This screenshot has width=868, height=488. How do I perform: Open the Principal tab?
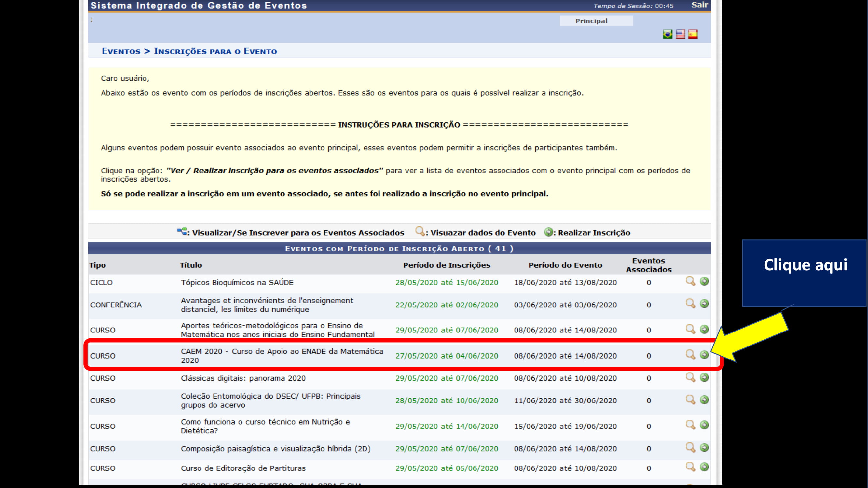[x=596, y=20]
